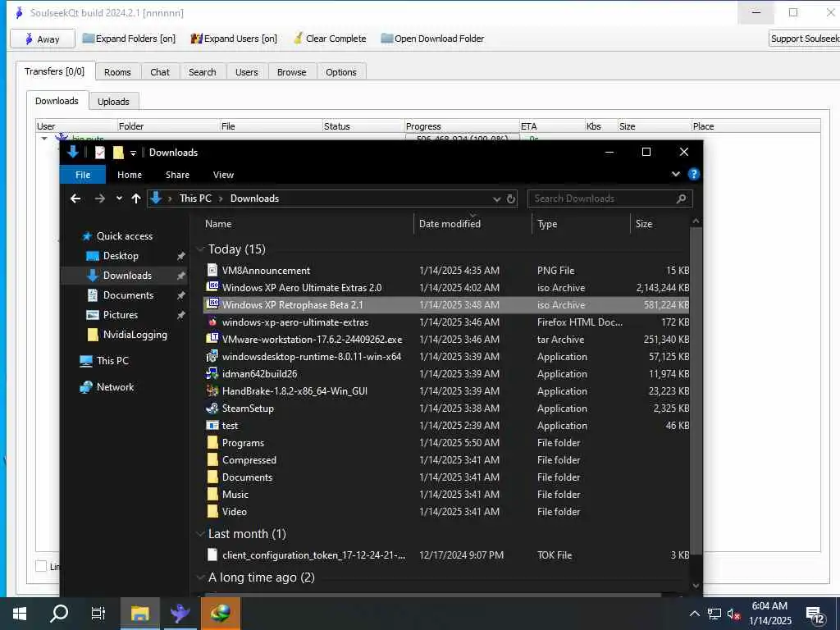Select the idman642build26 application icon
Screen dimensions: 840x630
coord(212,373)
